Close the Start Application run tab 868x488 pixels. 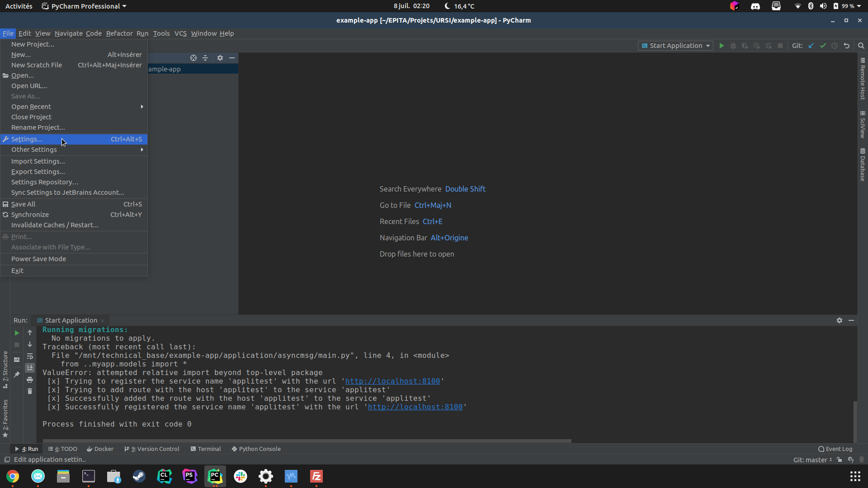coord(103,321)
